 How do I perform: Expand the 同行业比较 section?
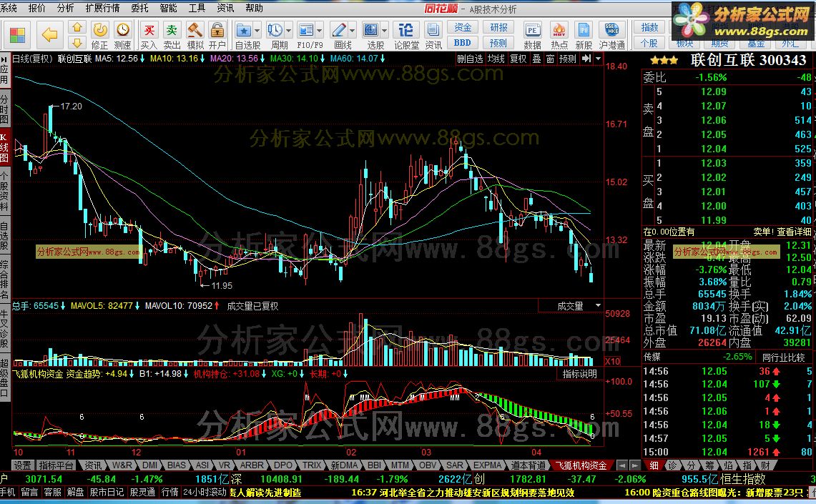coord(783,357)
